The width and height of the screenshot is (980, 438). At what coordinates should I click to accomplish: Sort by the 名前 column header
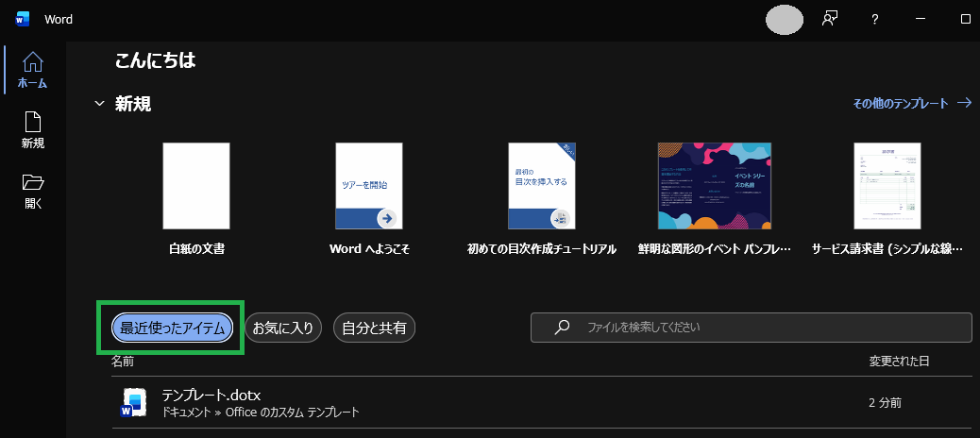click(x=123, y=362)
